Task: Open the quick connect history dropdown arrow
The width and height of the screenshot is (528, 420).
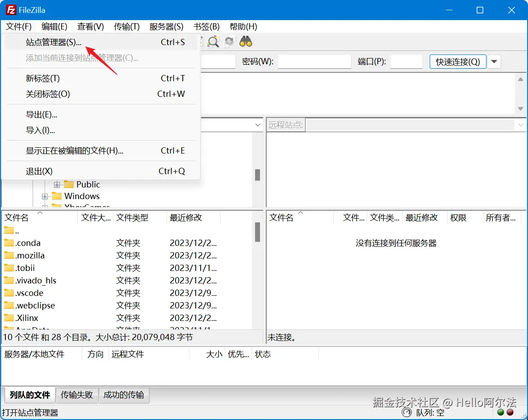Action: click(494, 62)
